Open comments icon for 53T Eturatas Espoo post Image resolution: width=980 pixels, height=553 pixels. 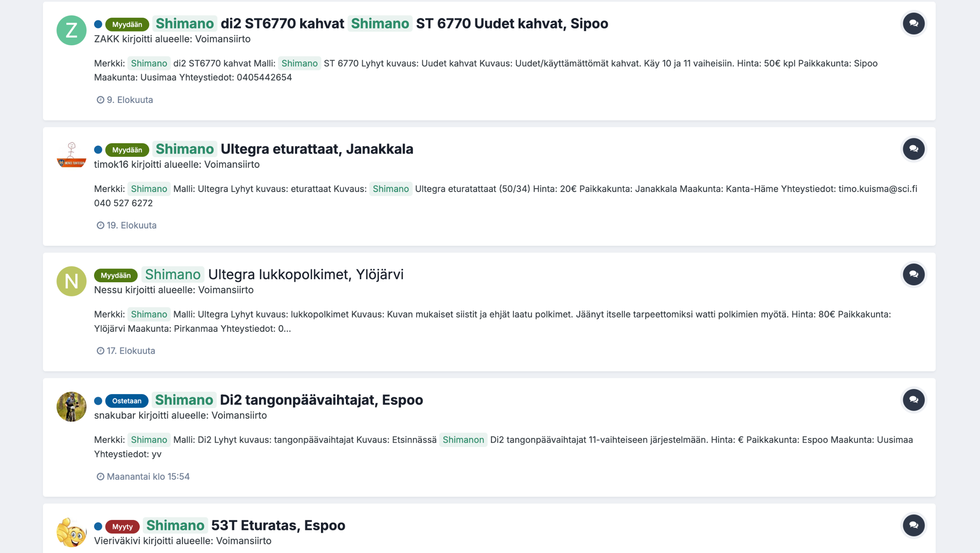point(914,525)
